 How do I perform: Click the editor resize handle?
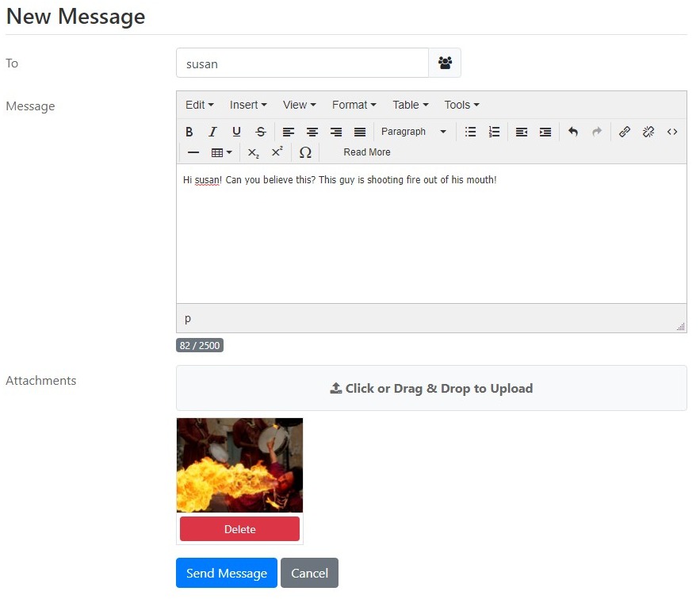[681, 327]
